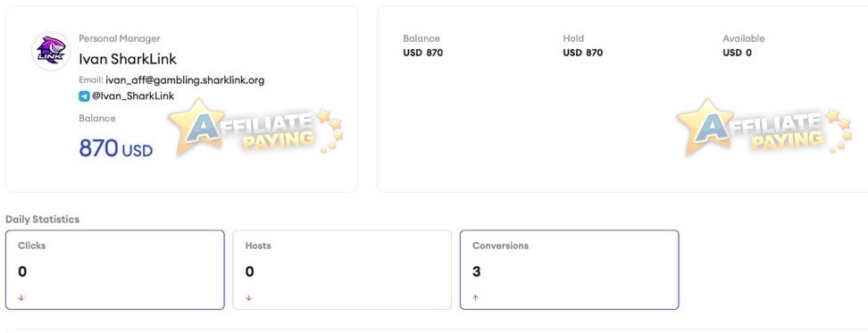Click the Affiliate Paying watermark in balance panel
The width and height of the screenshot is (868, 333).
click(x=764, y=128)
